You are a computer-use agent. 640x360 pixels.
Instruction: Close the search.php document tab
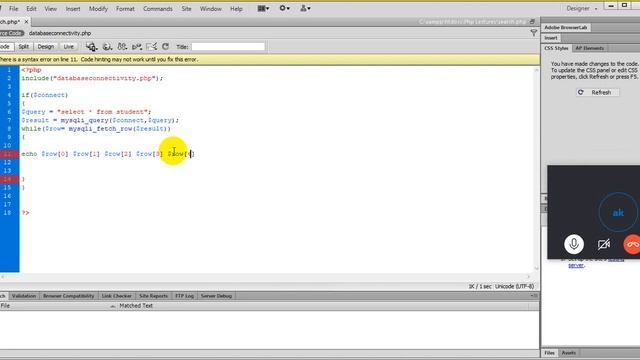26,22
